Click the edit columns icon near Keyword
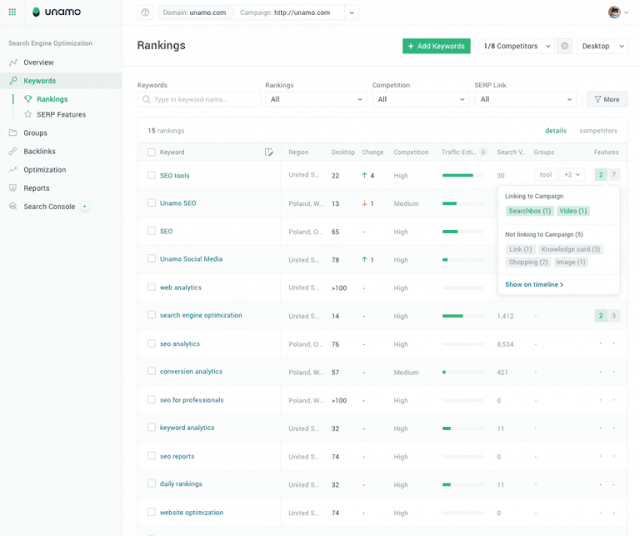Screen dimensions: 640x536 (x=269, y=152)
